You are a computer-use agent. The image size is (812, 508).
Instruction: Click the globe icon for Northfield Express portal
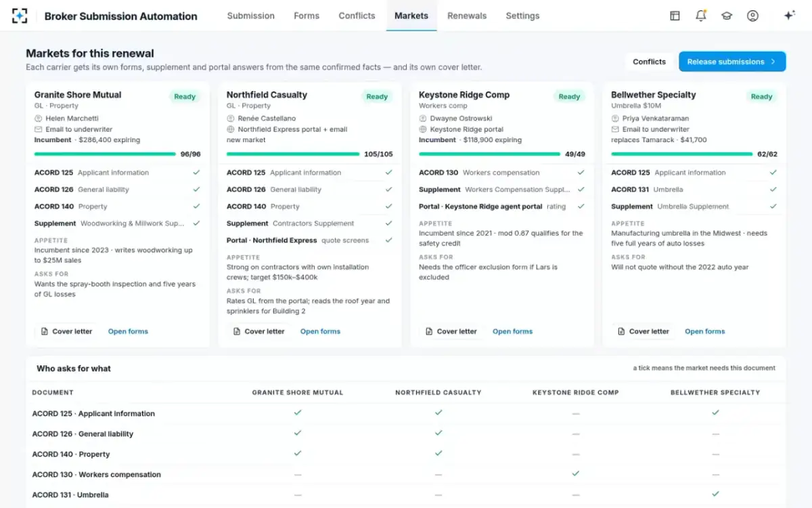click(230, 129)
